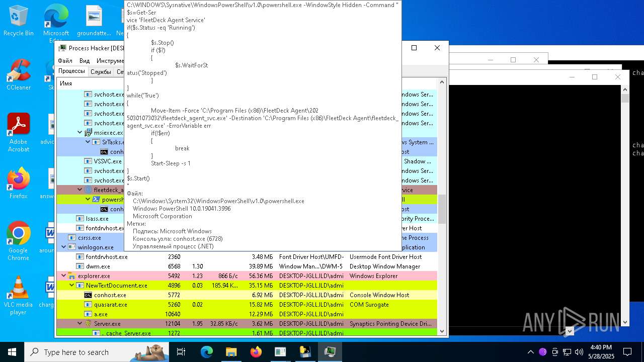Launch VLC media player shortcut
The height and width of the screenshot is (362, 644).
(x=19, y=295)
